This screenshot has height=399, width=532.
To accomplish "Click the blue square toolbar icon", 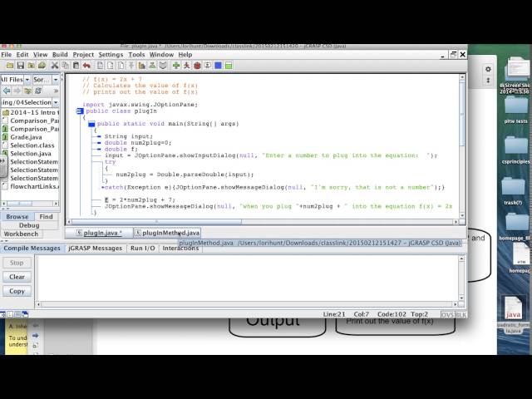I will pyautogui.click(x=218, y=66).
